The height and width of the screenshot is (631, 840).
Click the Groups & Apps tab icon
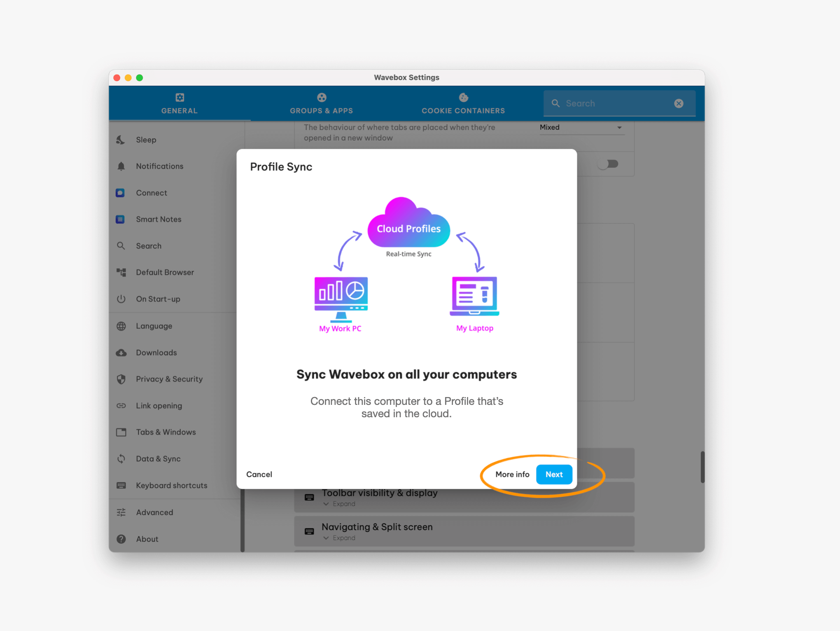pyautogui.click(x=322, y=97)
